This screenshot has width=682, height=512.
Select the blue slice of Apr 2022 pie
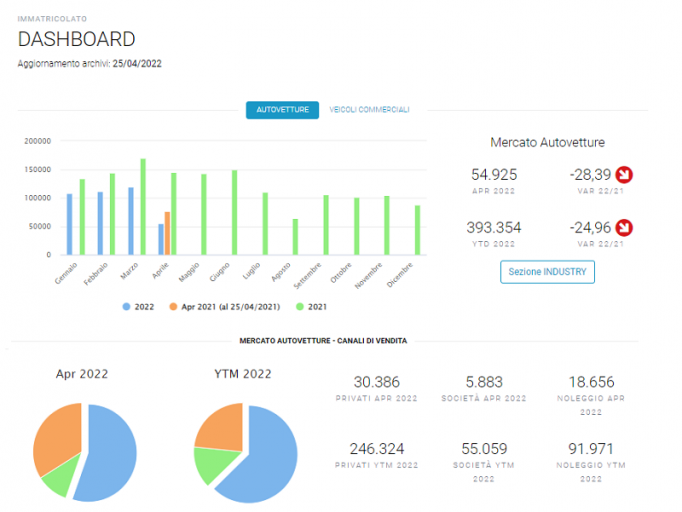109,455
